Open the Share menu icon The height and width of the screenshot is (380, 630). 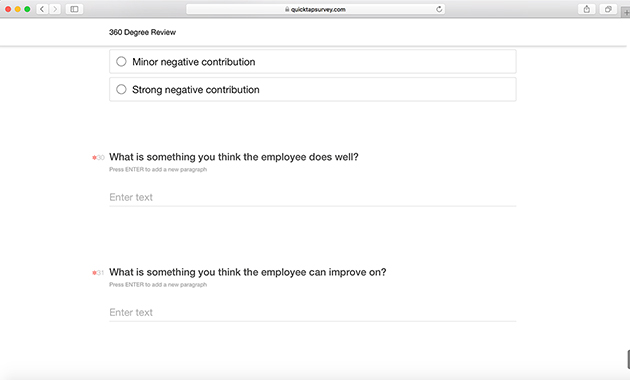point(587,9)
